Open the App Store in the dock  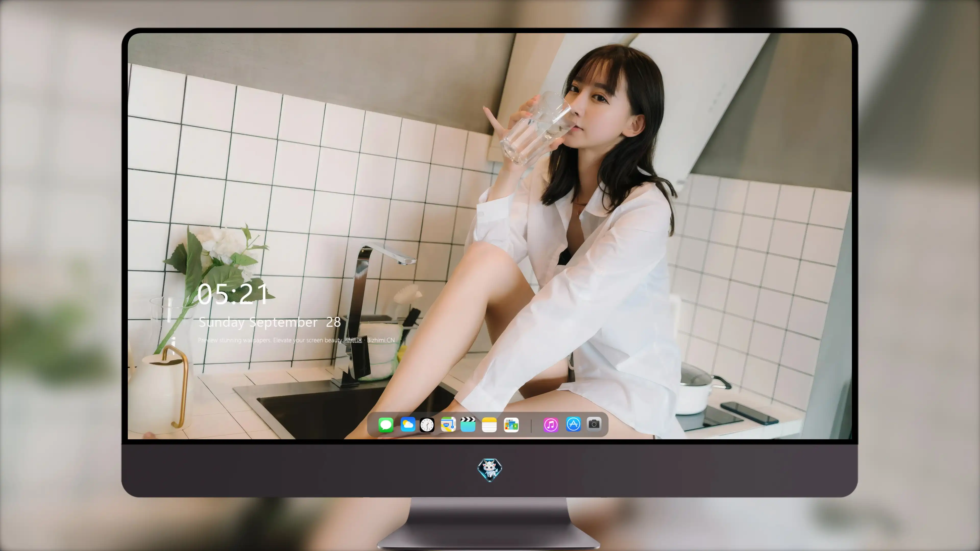[x=573, y=424]
